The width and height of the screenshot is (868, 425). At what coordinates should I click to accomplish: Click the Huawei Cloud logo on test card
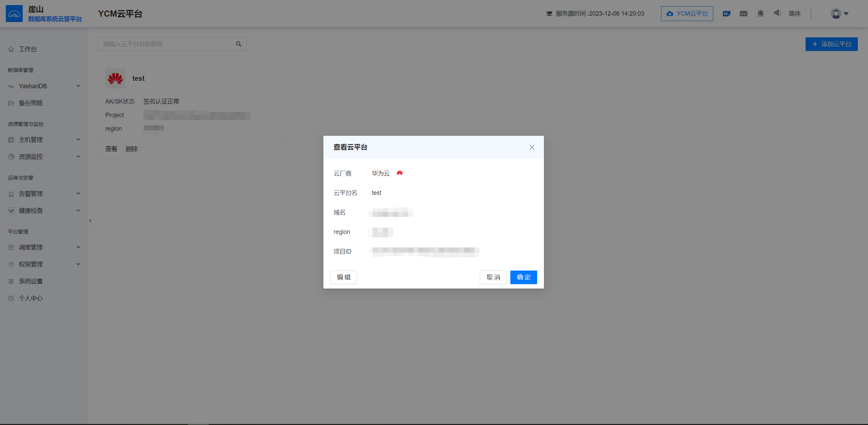pos(115,78)
